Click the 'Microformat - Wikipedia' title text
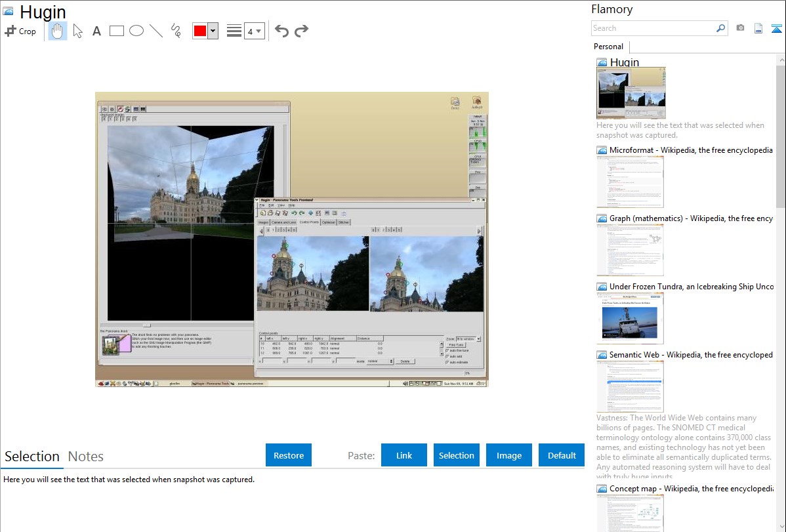The image size is (786, 532). (691, 150)
